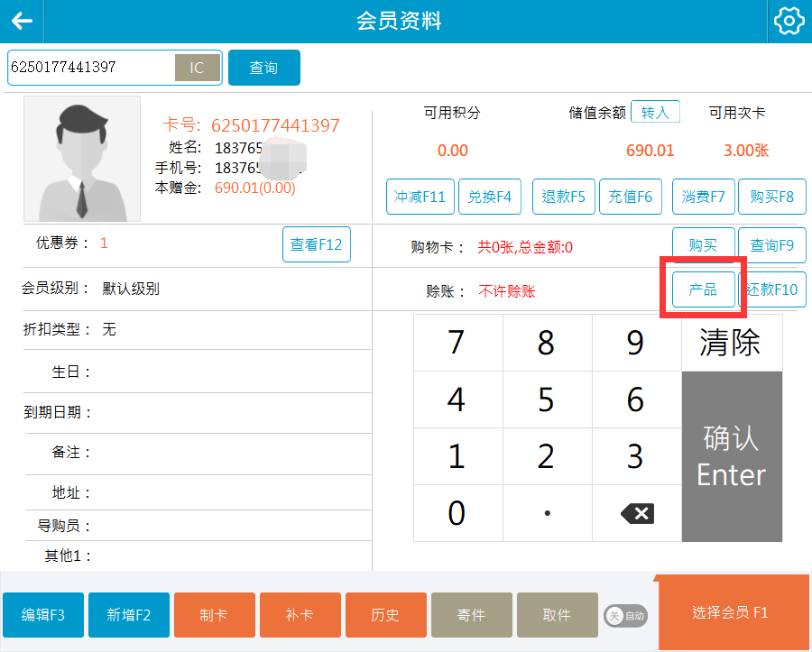Click the 产品 product button
Screen dimensions: 812x652
[x=703, y=289]
